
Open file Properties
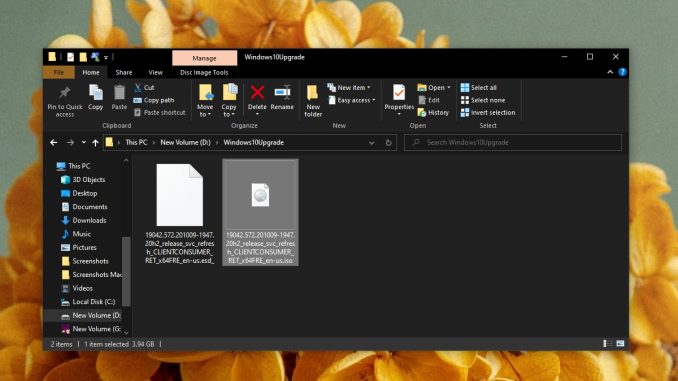point(399,100)
